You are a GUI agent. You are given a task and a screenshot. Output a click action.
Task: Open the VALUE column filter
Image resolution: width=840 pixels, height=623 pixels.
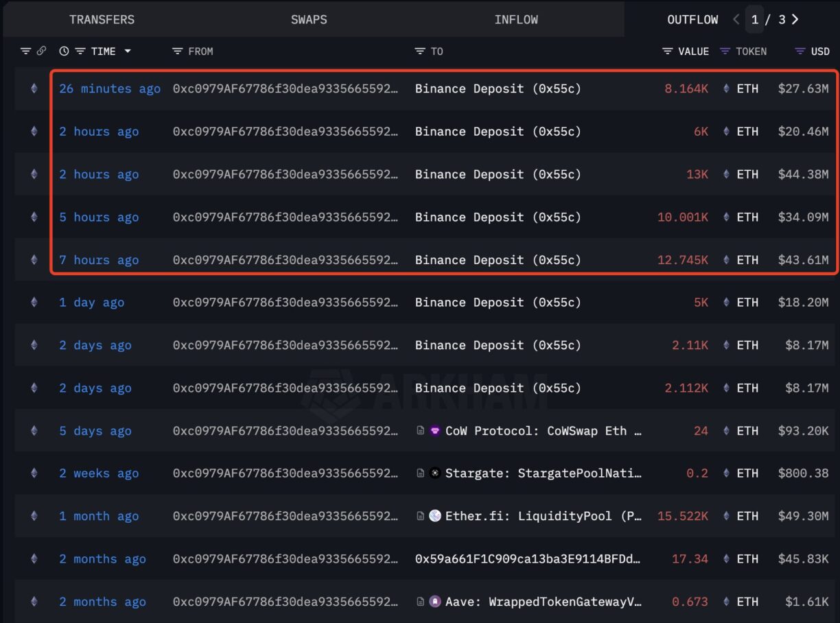[x=666, y=51]
